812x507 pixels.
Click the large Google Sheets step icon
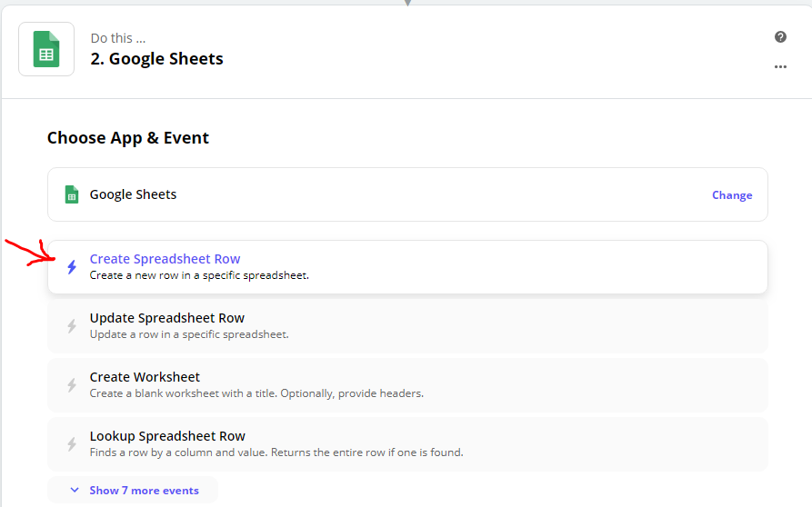(46, 49)
